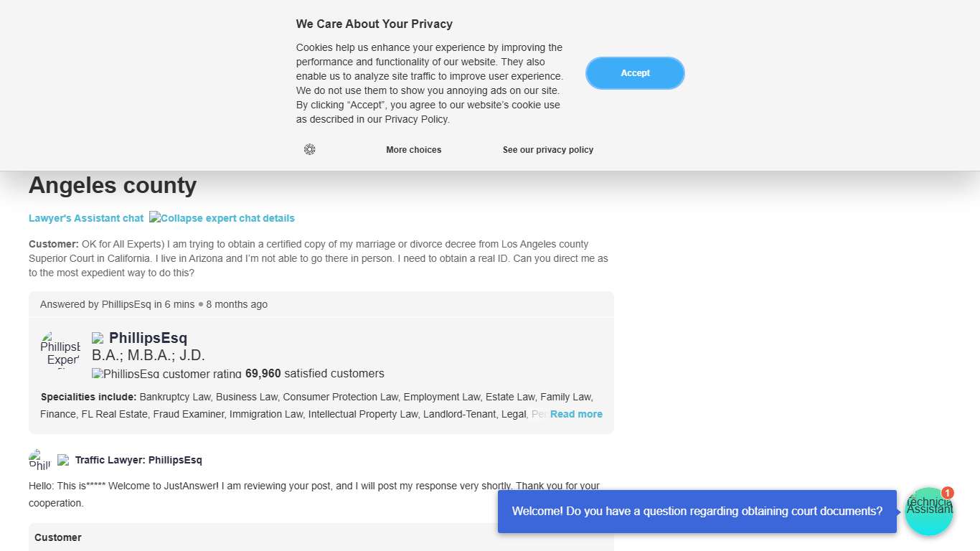
Task: Accept the cookie privacy notice
Action: (635, 73)
